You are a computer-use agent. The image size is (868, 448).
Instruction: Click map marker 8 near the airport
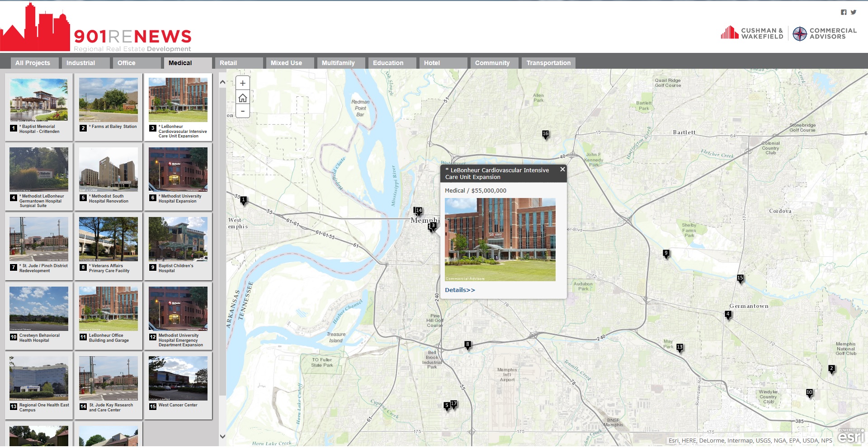[x=467, y=345]
